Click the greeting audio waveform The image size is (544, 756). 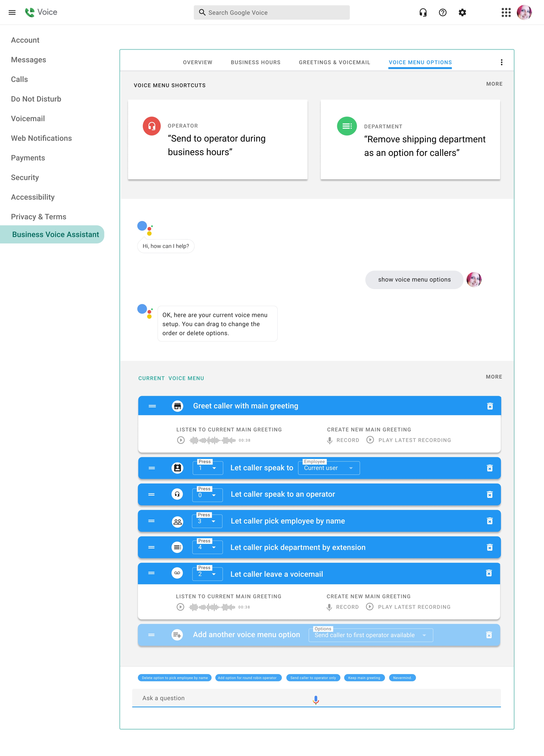coord(212,440)
